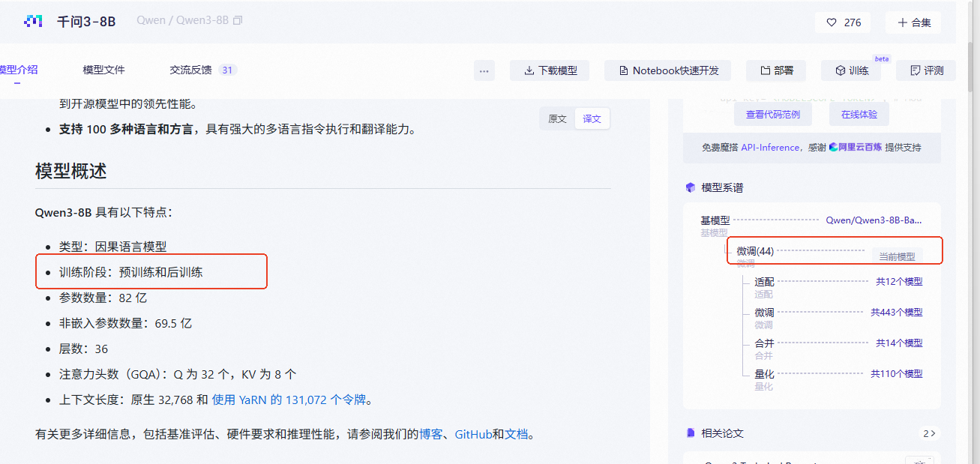
Task: Open the 博客 link
Action: 430,434
